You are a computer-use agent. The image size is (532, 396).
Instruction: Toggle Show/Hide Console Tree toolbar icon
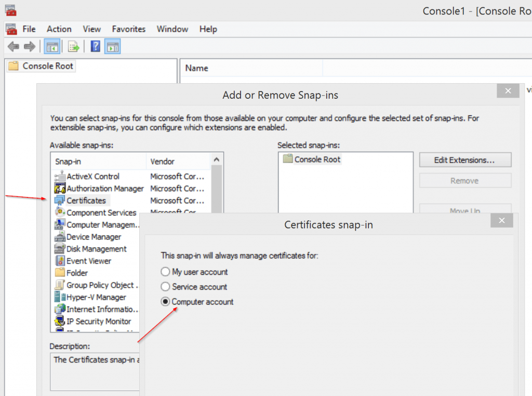point(52,47)
